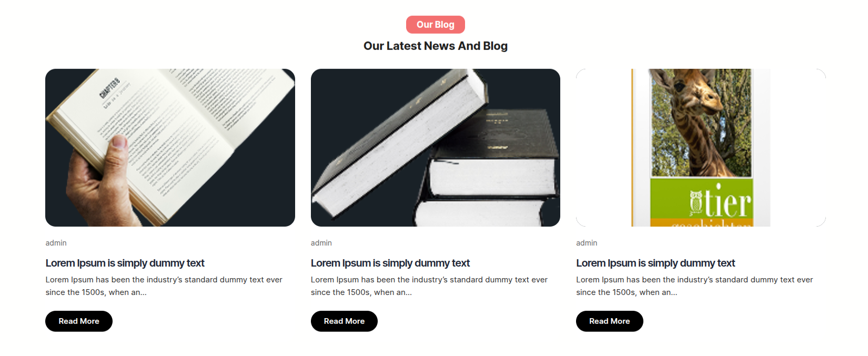The width and height of the screenshot is (868, 356).
Task: Open second post's Lorem Ipsum title
Action: (390, 263)
